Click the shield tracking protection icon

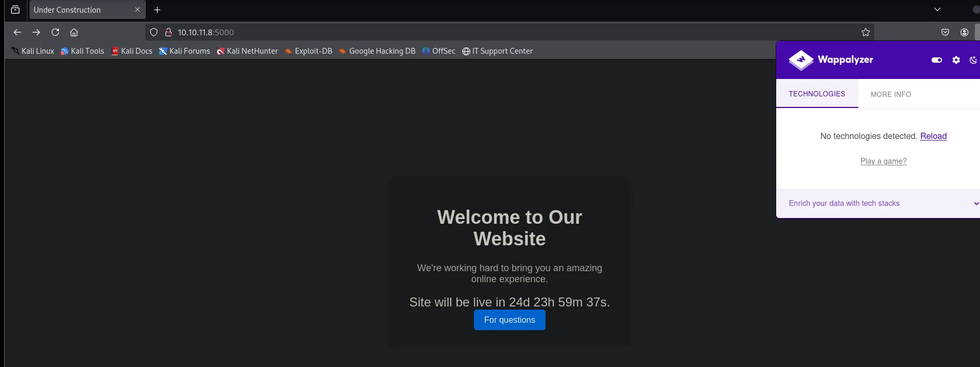(x=154, y=32)
